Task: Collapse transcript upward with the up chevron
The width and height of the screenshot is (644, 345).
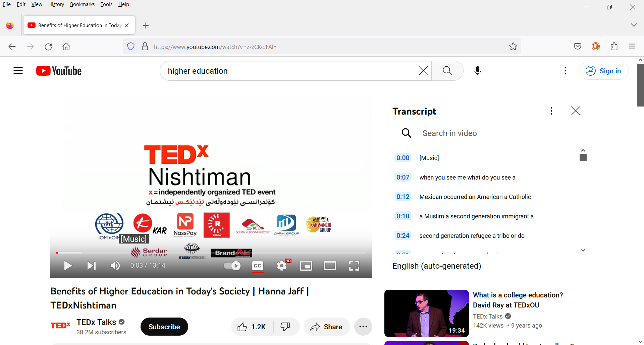Action: [583, 150]
